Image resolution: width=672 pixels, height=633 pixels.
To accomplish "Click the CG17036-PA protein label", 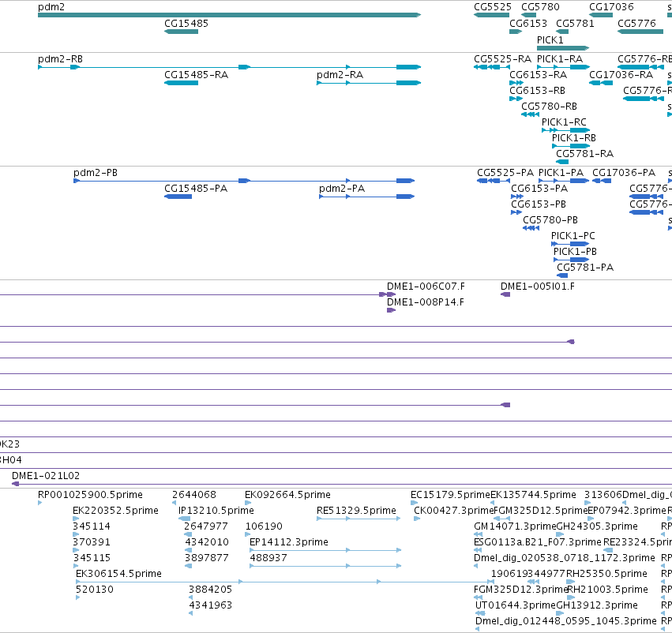I will pos(624,173).
